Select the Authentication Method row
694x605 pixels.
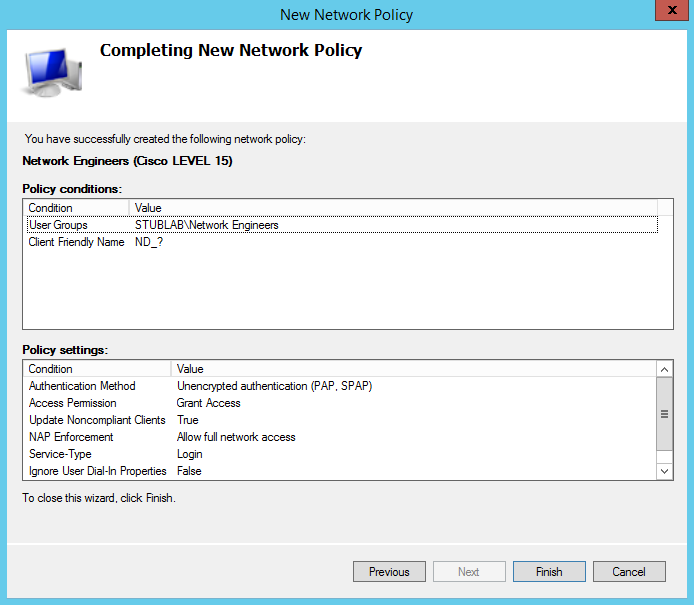[340, 386]
